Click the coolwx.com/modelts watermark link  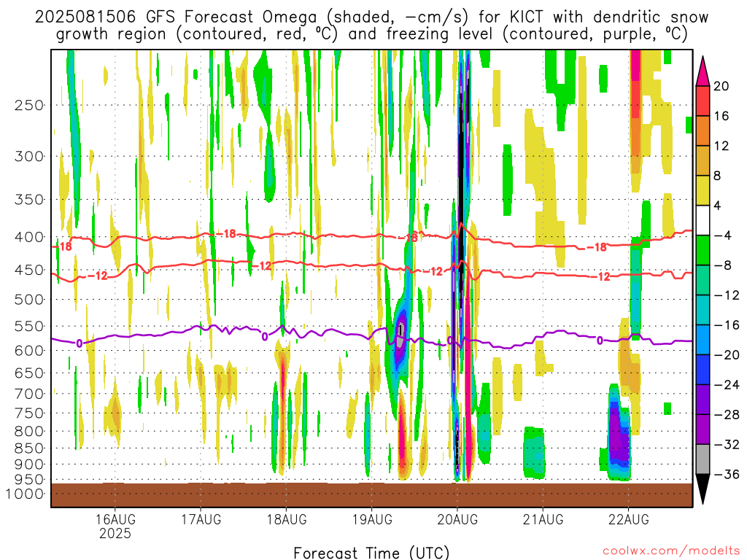tap(671, 551)
